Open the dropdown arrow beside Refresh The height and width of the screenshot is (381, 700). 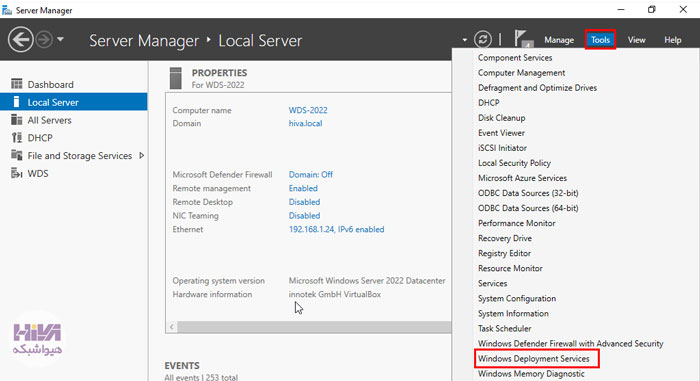pos(465,40)
